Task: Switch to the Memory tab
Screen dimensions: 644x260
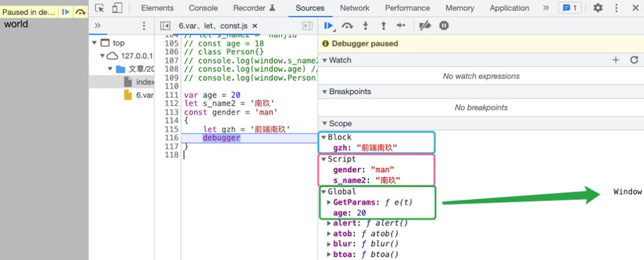Action: 459,8
